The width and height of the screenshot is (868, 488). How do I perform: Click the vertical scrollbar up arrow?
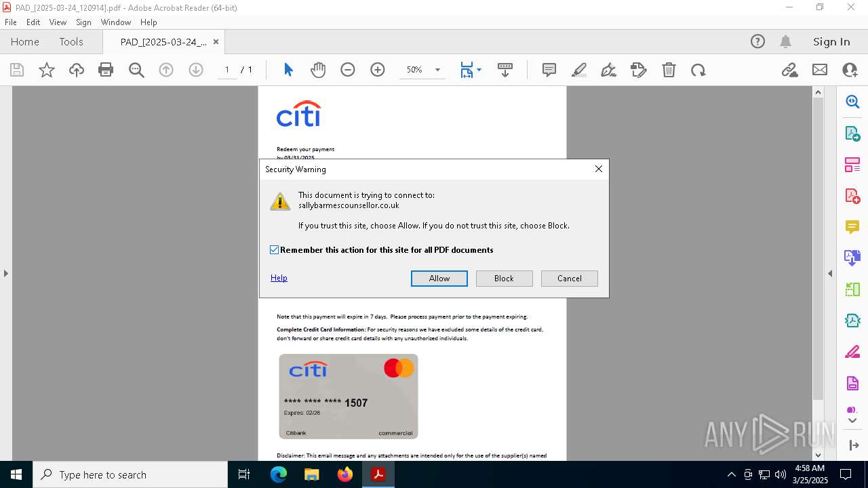[x=818, y=92]
